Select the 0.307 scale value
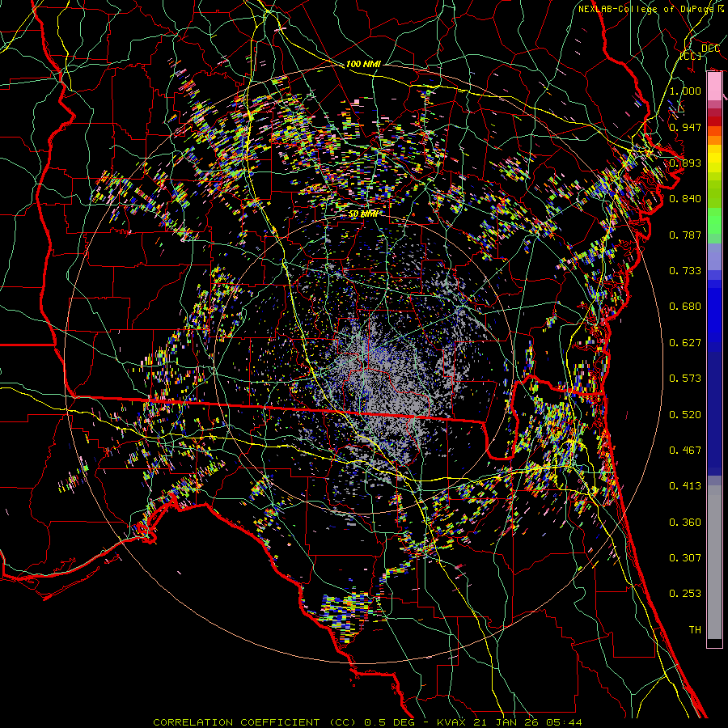Image resolution: width=728 pixels, height=728 pixels. pyautogui.click(x=685, y=558)
